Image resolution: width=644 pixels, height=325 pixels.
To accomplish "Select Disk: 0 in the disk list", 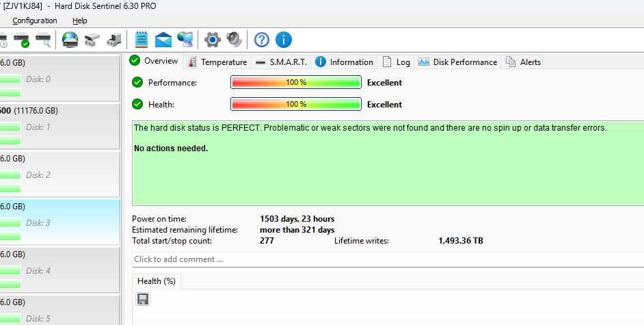I will pos(60,78).
